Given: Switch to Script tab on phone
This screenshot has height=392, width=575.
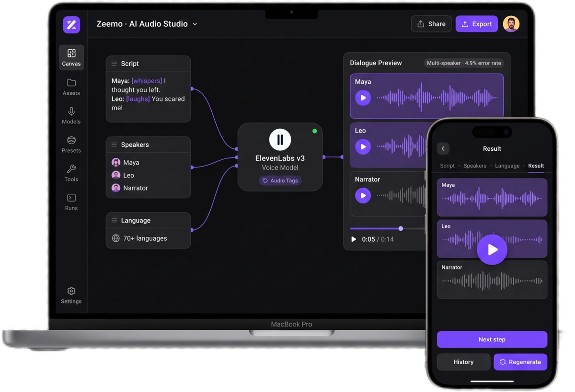Looking at the screenshot, I should point(447,166).
